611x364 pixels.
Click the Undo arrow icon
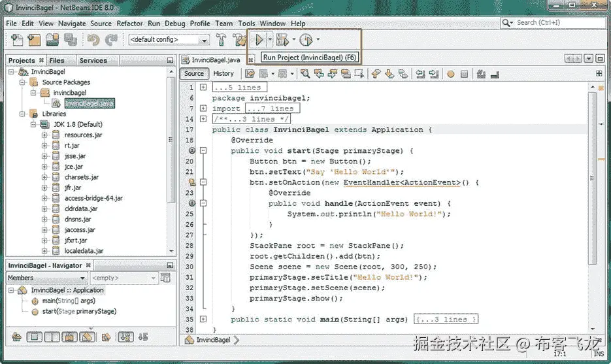click(x=93, y=40)
